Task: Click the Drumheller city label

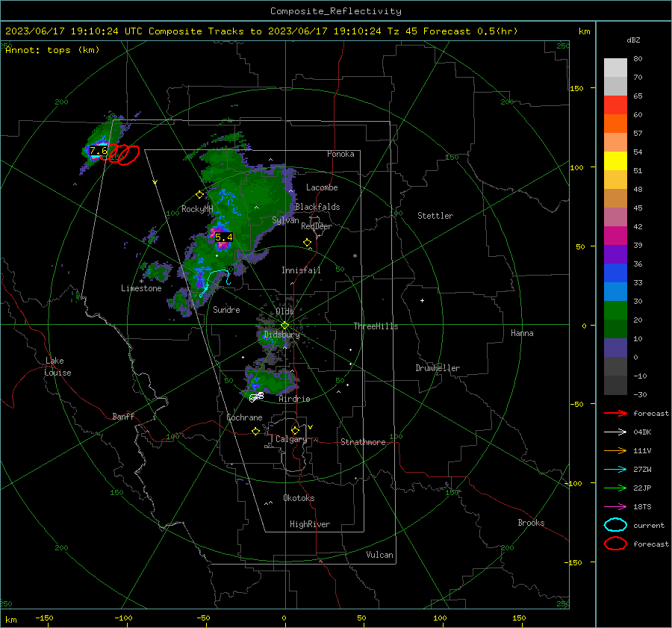Action: pos(438,368)
